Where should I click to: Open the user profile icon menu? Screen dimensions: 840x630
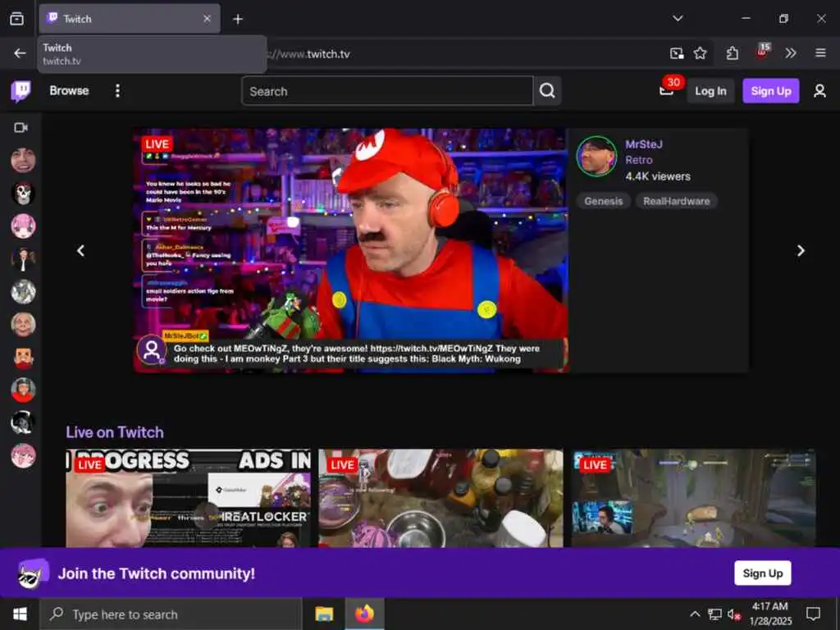click(819, 91)
